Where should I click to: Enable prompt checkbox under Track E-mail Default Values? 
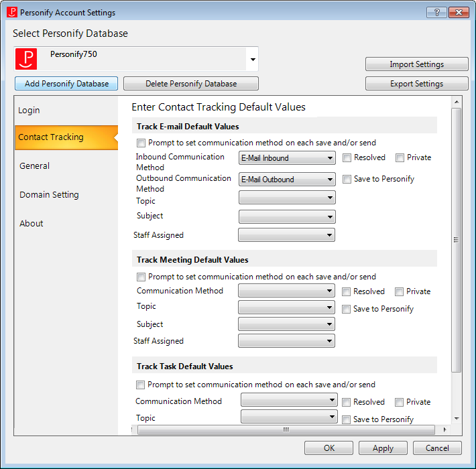(x=141, y=143)
